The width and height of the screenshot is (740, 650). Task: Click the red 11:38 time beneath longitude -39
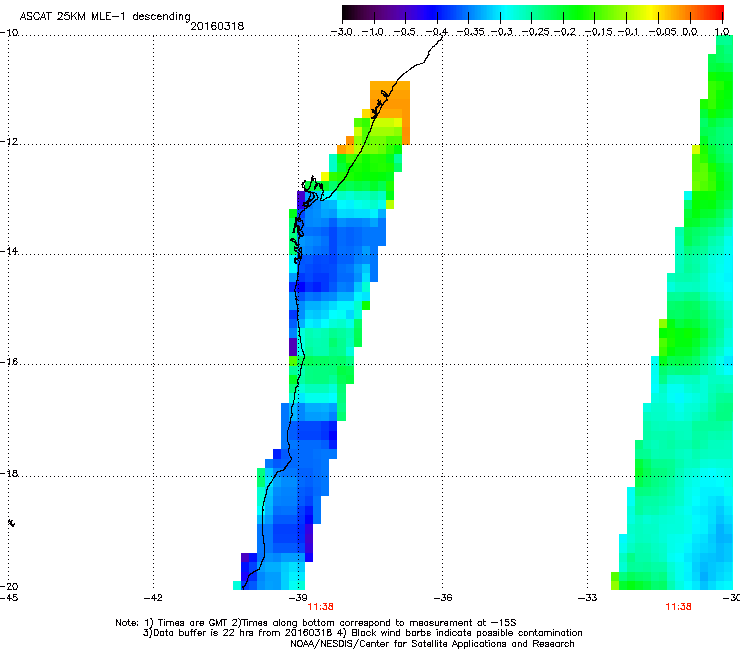tap(320, 607)
